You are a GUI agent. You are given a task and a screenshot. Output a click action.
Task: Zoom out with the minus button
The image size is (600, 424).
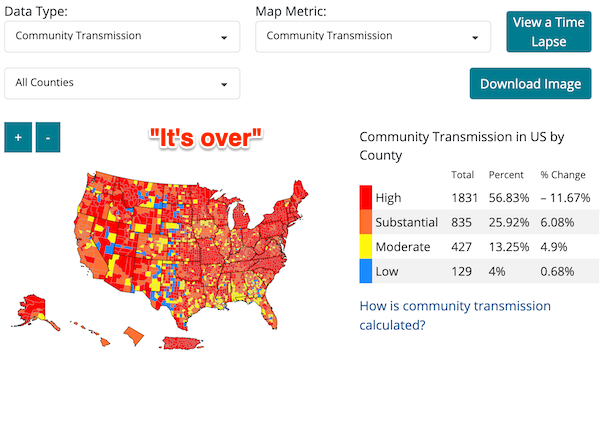(x=48, y=137)
